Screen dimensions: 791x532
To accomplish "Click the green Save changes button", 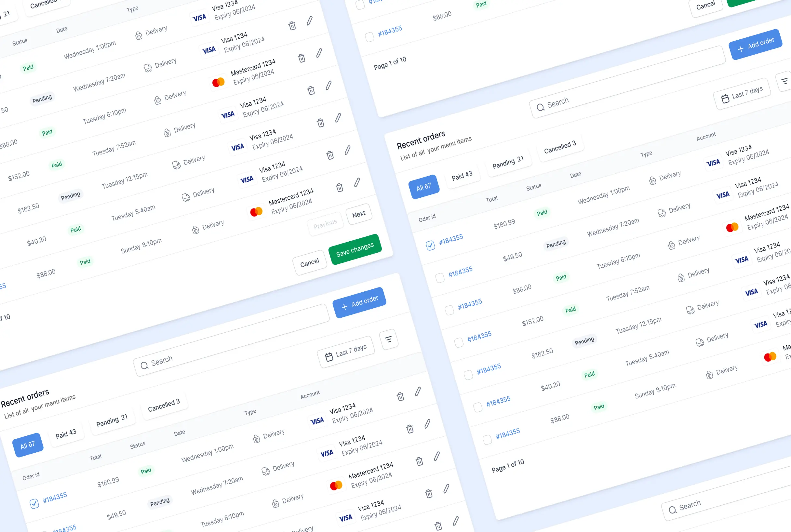I will [355, 249].
